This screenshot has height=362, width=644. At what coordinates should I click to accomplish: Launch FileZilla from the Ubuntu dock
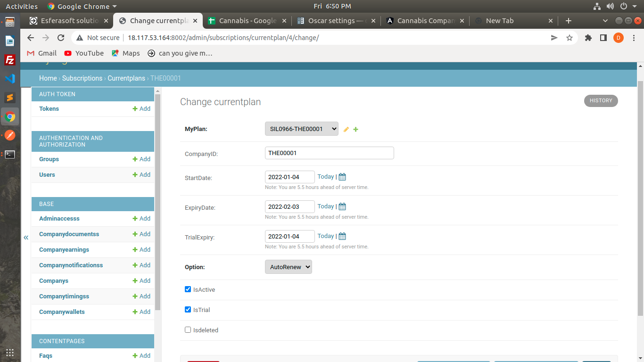[10, 60]
